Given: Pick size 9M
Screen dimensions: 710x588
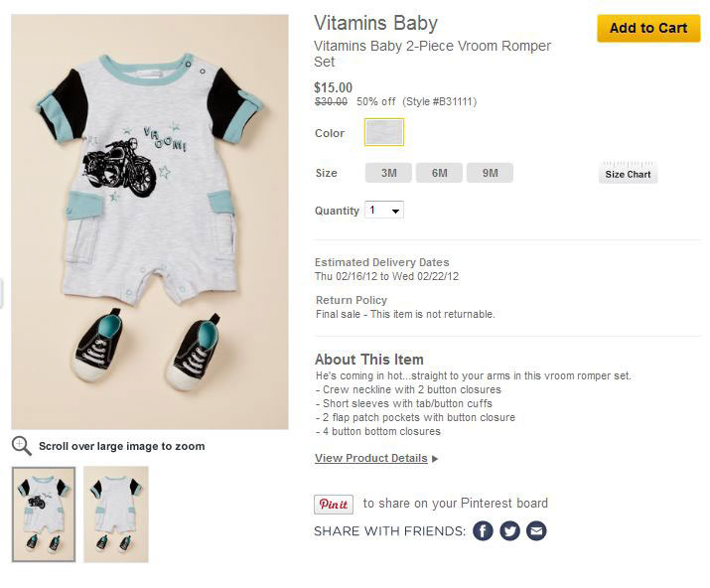Looking at the screenshot, I should tap(490, 173).
